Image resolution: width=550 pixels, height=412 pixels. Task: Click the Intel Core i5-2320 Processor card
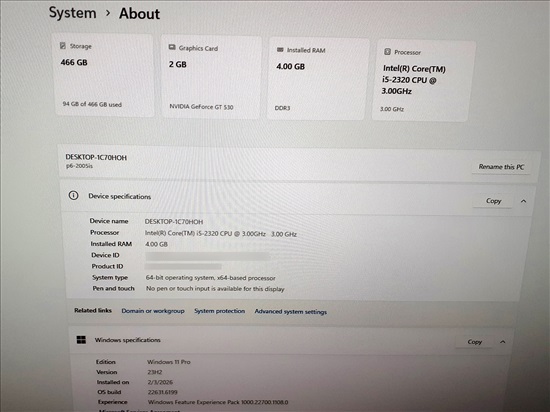point(424,81)
